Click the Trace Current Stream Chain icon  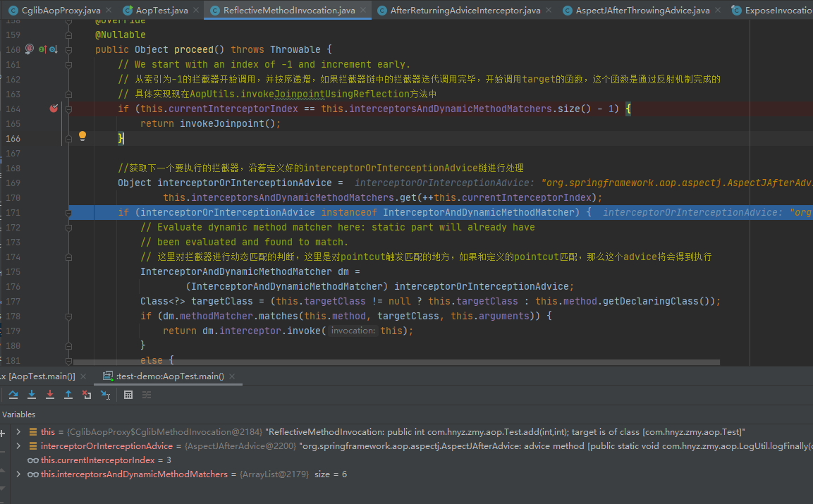(x=147, y=395)
